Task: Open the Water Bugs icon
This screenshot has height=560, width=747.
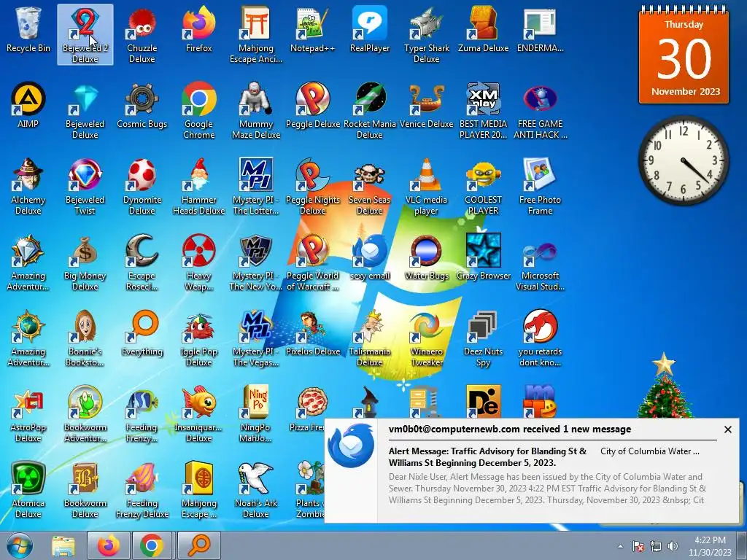Action: (x=426, y=257)
